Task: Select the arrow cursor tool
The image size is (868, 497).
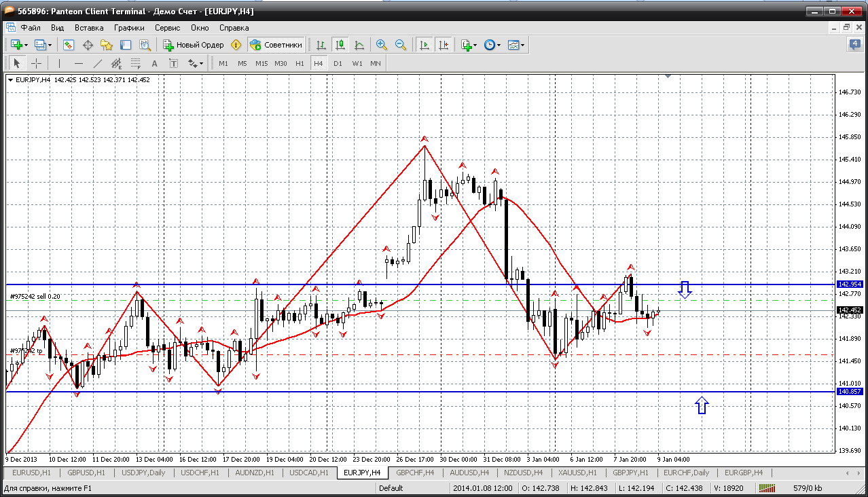Action: (x=17, y=63)
